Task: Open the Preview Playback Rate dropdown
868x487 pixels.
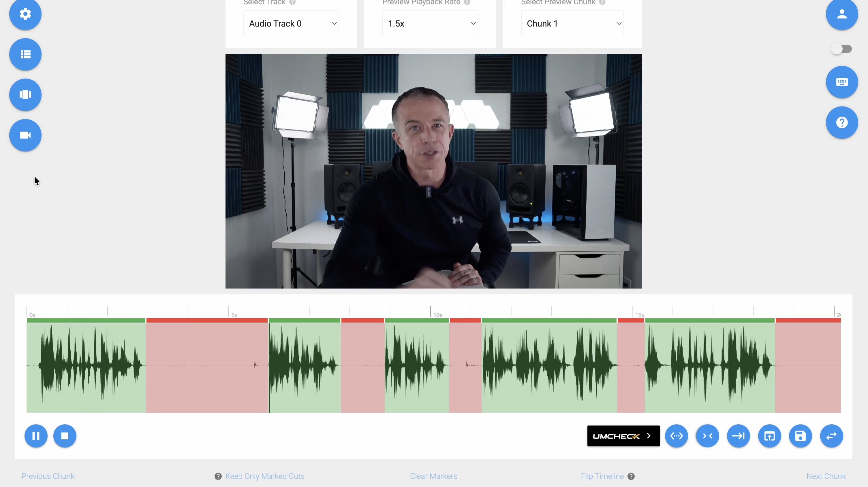Action: tap(430, 23)
